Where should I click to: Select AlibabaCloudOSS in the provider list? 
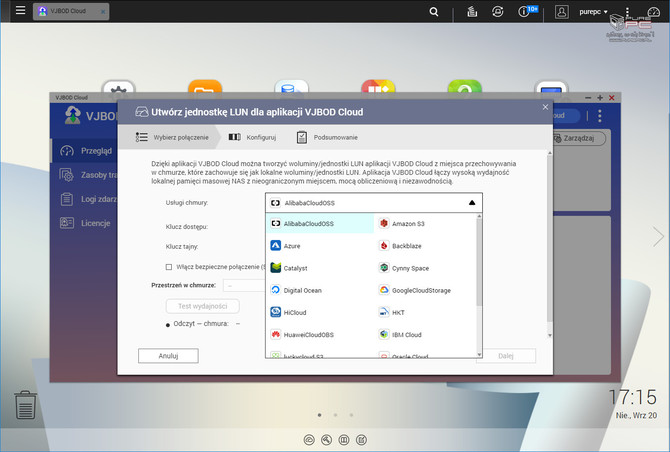point(320,223)
